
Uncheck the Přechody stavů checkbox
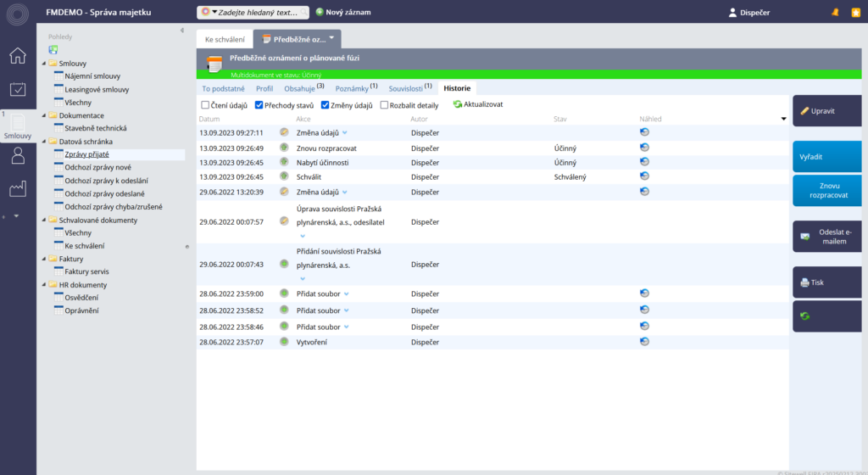pyautogui.click(x=259, y=105)
